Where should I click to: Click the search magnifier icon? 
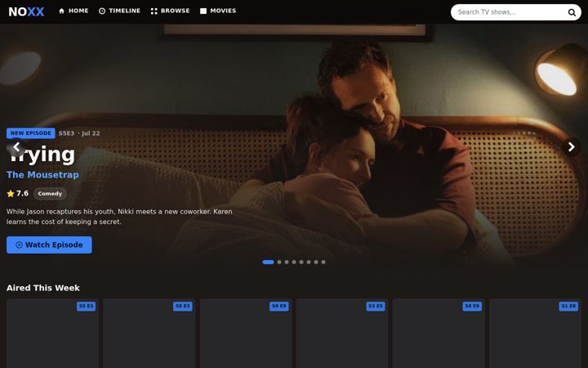point(572,12)
